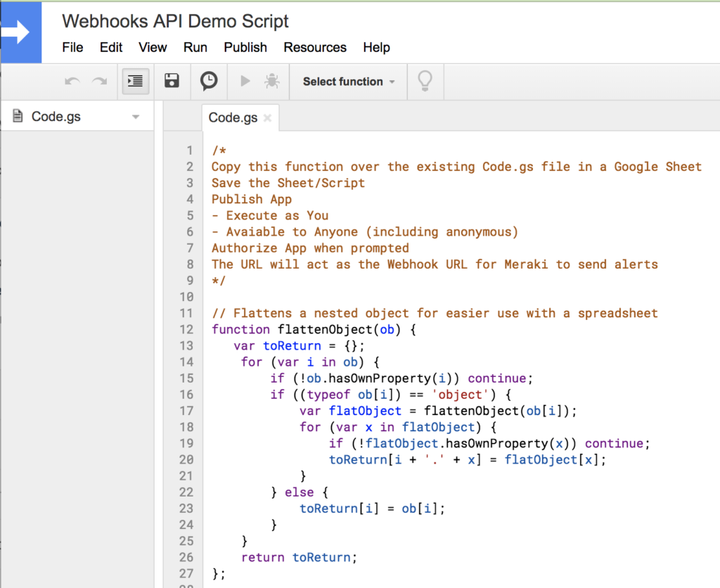Switch to the Code.gs editor tab
Image resolution: width=720 pixels, height=588 pixels.
(x=232, y=117)
